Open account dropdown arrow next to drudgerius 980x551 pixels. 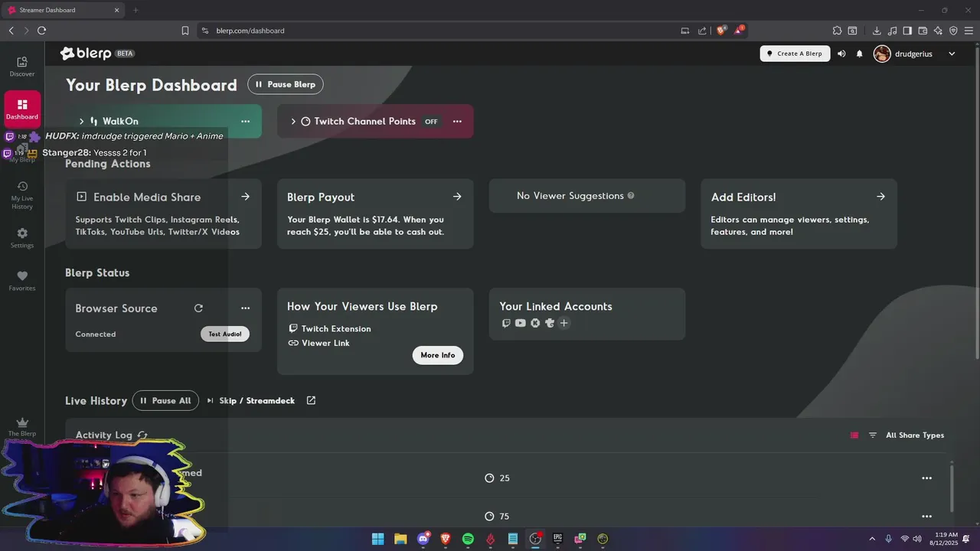(x=952, y=54)
